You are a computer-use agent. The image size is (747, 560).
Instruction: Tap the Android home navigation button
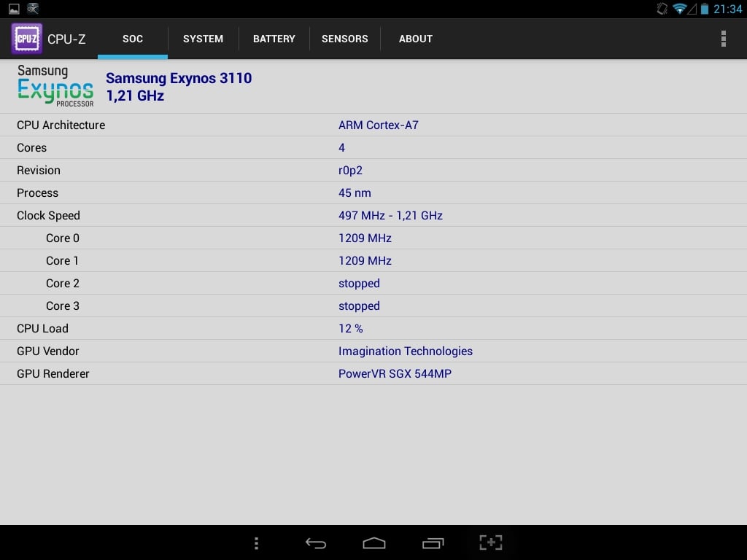(374, 542)
